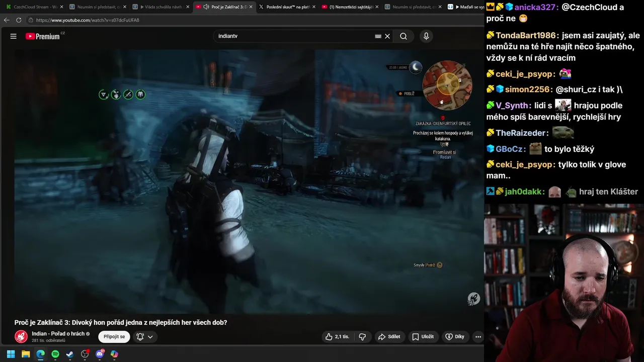Open Discord from taskbar
Screen dimensions: 644x362
[x=100, y=354]
